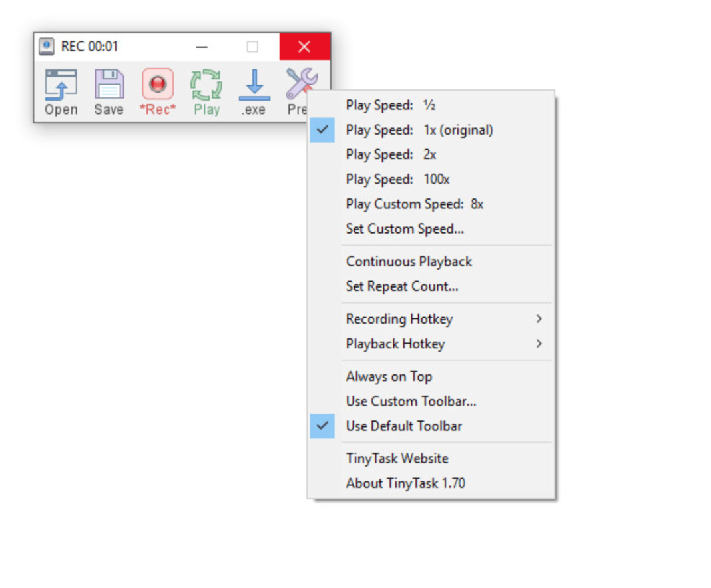Stop recording with the *Rec* button
711x588 pixels.
pos(157,90)
